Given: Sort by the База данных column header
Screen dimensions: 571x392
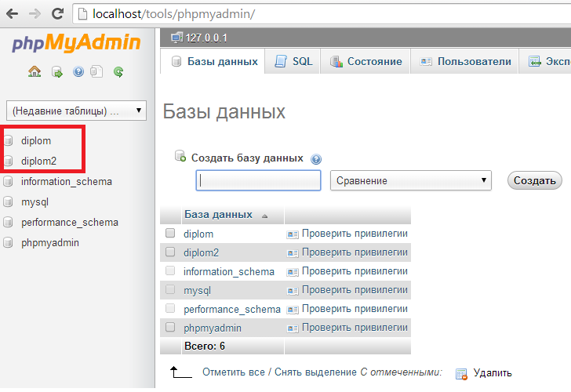Looking at the screenshot, I should [x=218, y=214].
